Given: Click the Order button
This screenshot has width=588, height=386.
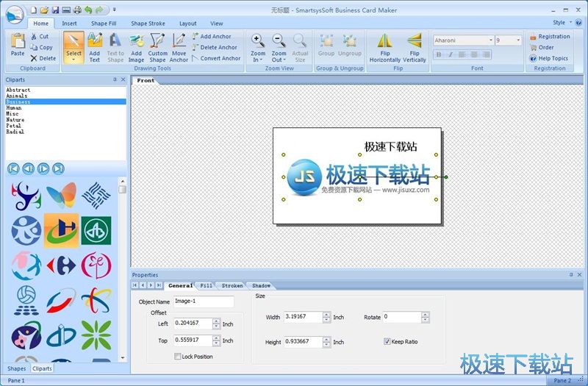Looking at the screenshot, I should tap(542, 47).
